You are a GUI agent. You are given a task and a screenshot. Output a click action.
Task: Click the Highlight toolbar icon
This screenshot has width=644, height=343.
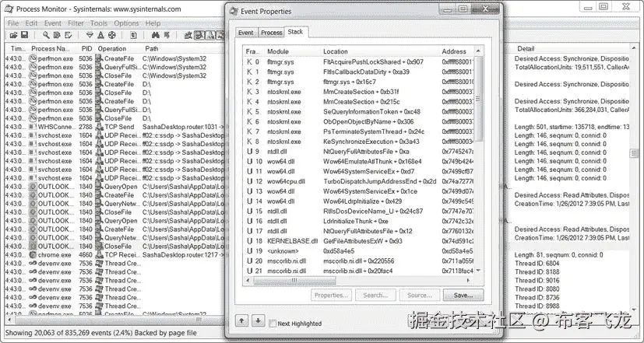(x=100, y=35)
